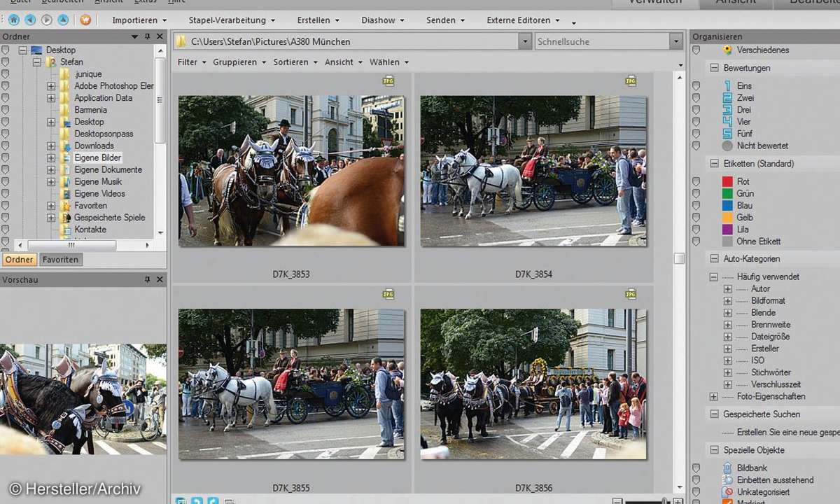Click the rating icon for Fünf

(727, 134)
